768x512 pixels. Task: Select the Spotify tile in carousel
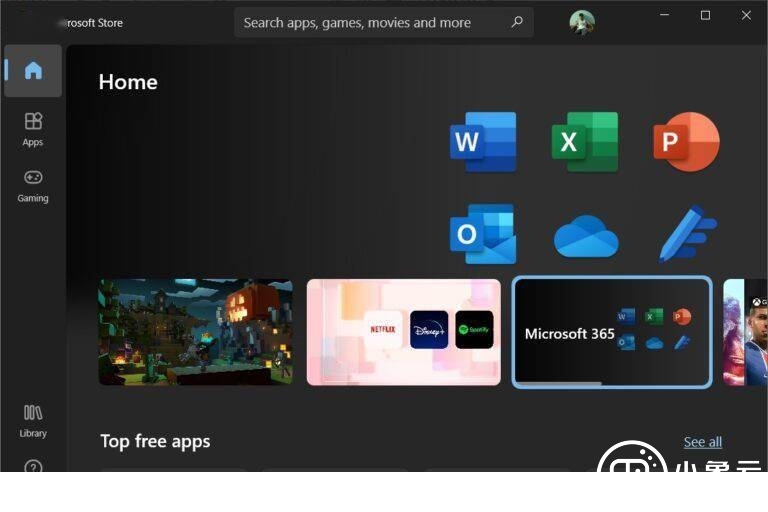point(474,330)
